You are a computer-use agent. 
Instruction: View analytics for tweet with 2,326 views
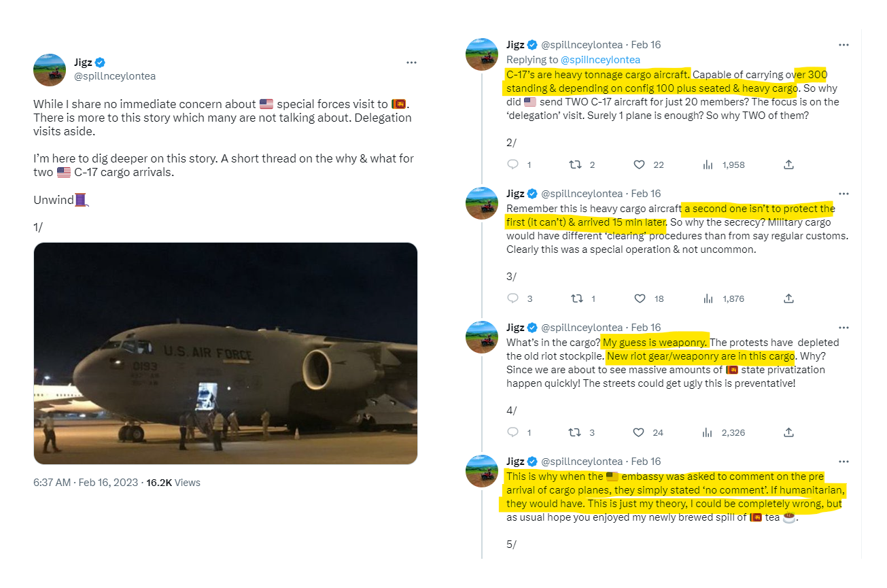point(708,432)
